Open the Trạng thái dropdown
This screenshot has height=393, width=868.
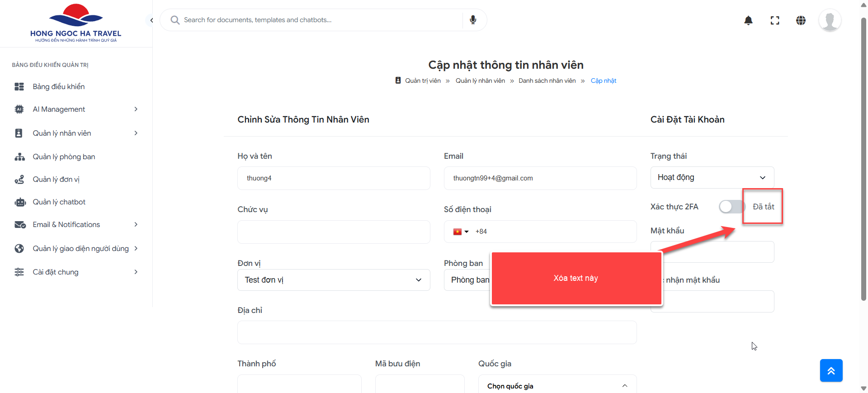click(x=712, y=177)
